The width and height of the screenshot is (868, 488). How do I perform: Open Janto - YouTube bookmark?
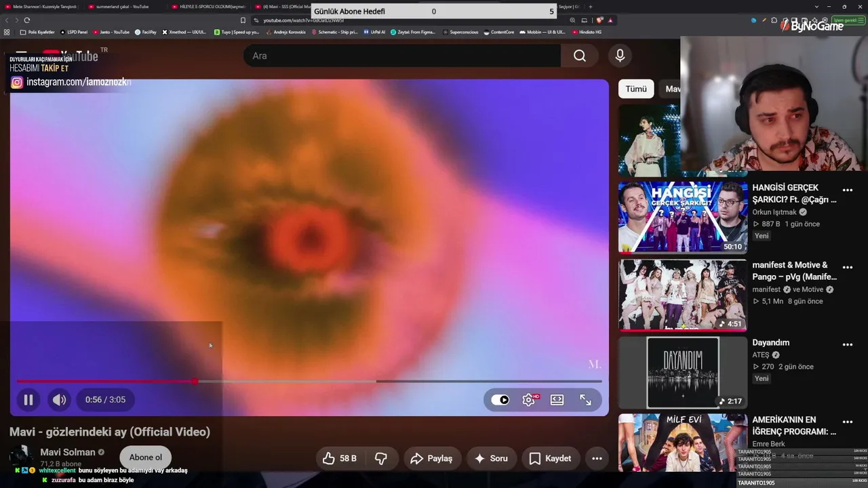(111, 32)
